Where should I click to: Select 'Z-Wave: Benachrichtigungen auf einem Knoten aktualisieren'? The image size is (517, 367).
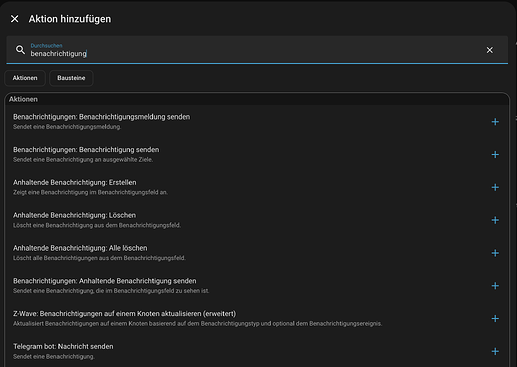tap(257, 319)
